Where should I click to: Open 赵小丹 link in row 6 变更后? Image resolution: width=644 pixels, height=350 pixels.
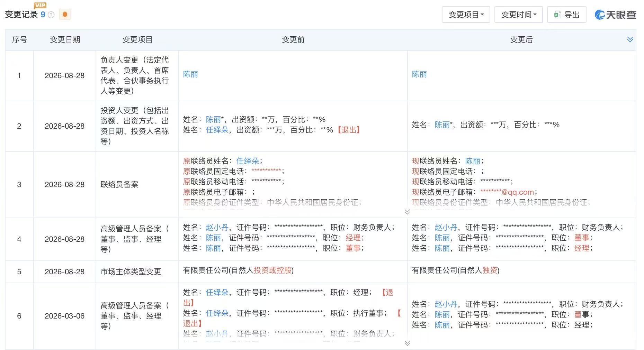pyautogui.click(x=446, y=304)
